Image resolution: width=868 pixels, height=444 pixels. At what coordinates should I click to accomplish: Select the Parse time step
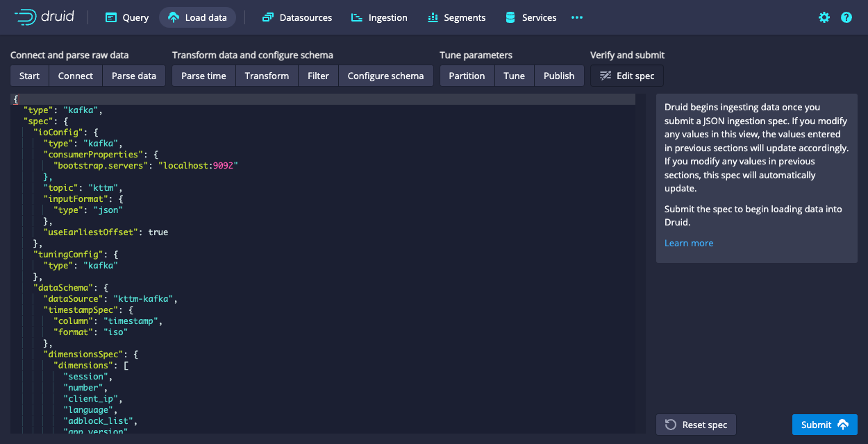203,76
